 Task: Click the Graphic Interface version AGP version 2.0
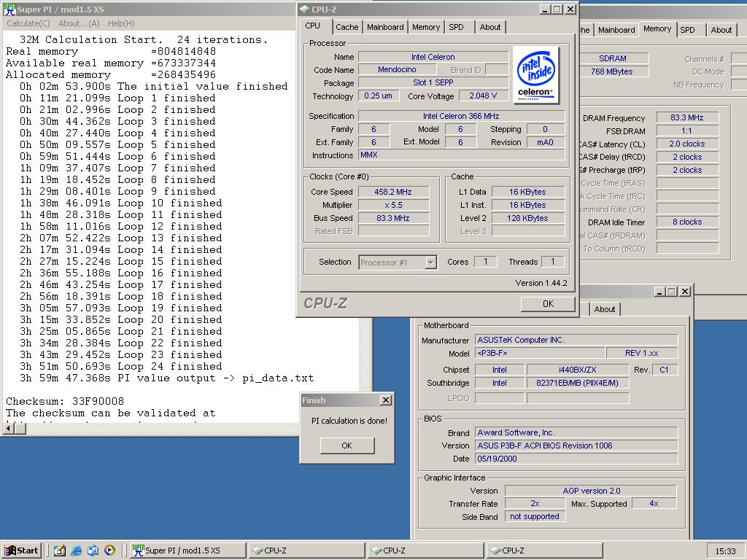[x=591, y=491]
